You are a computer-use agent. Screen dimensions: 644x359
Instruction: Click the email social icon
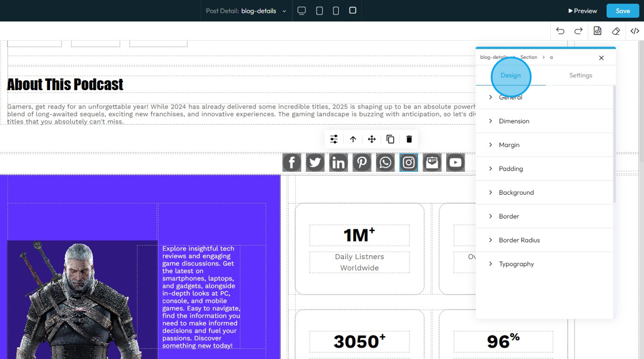[x=432, y=163]
